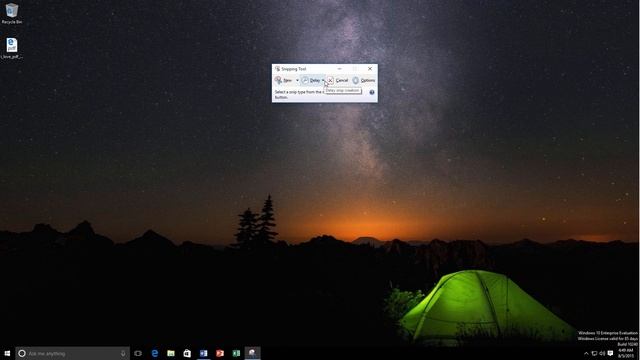Open the taskbar clock and date
The height and width of the screenshot is (360, 640).
[626, 353]
